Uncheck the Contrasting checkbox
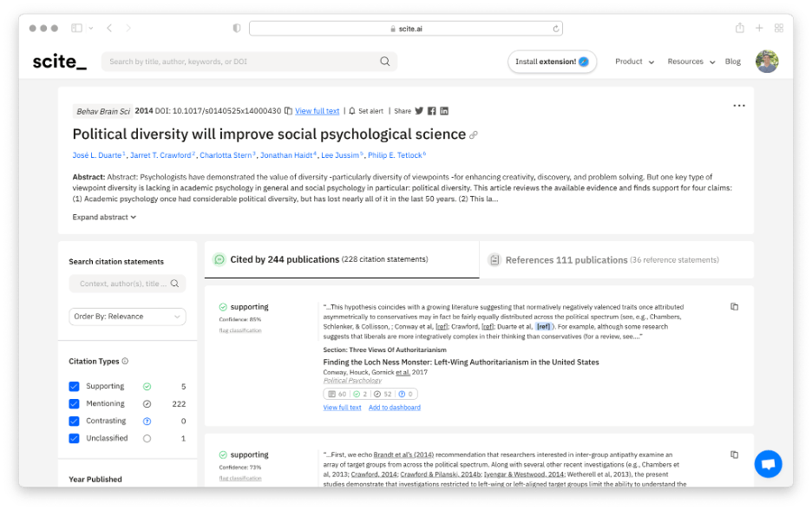This screenshot has height=510, width=812. (x=74, y=422)
